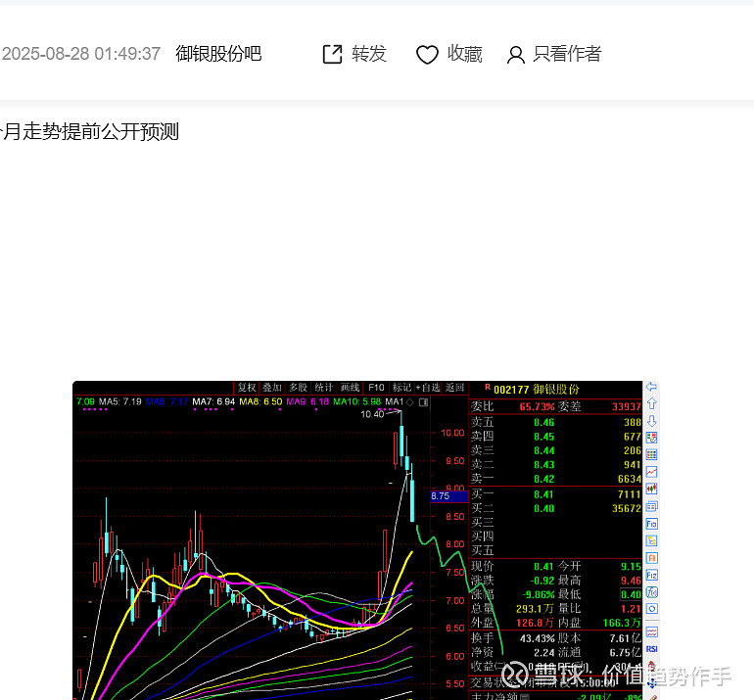Click the 买一 8.41 order row

click(556, 494)
